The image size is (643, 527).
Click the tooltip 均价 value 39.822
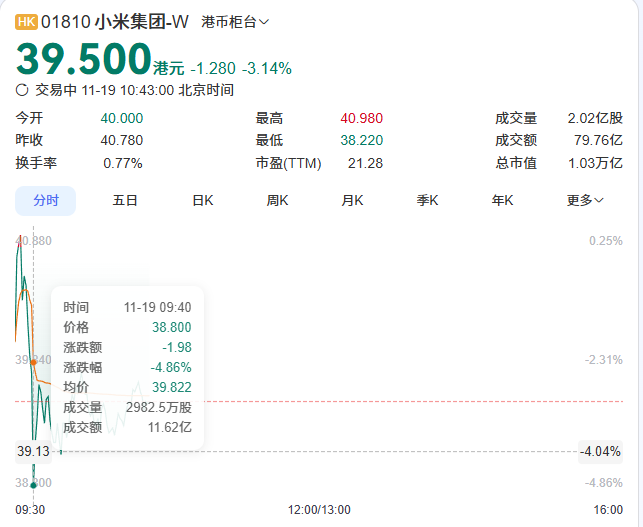point(172,387)
